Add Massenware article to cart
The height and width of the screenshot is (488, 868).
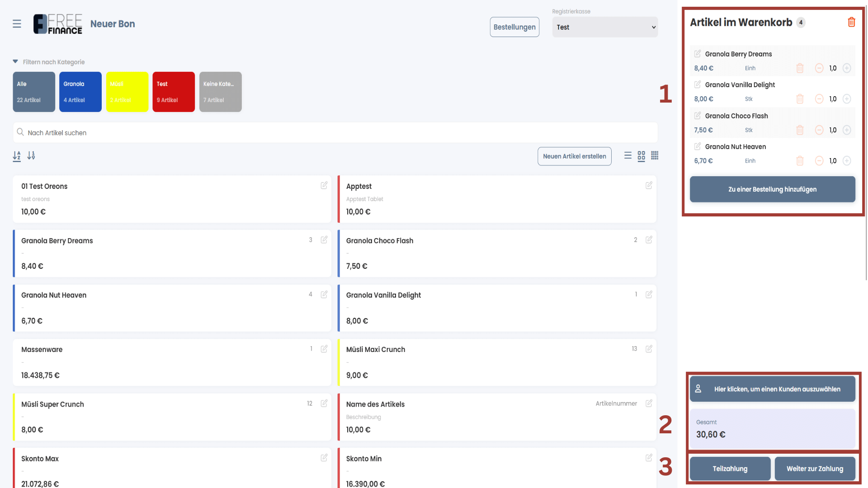pyautogui.click(x=172, y=362)
